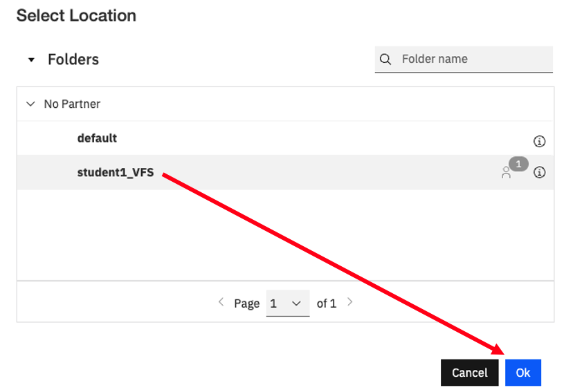This screenshot has height=392, width=573.
Task: Open info icon for default folder
Action: 539,141
